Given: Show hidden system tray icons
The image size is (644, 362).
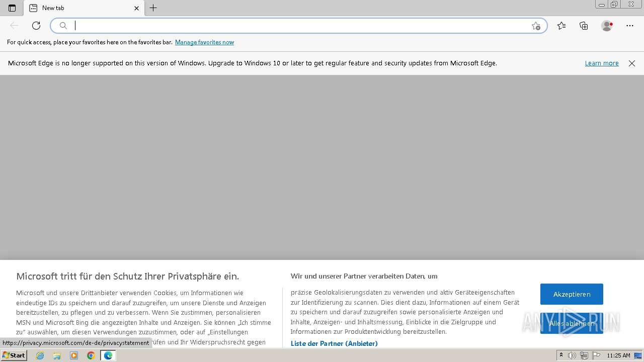Looking at the screenshot, I should coord(561,355).
